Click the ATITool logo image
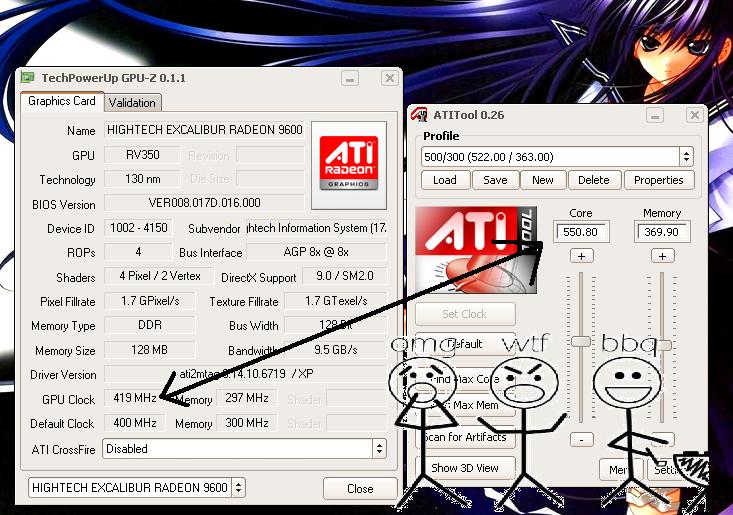This screenshot has width=733, height=515. pos(476,250)
